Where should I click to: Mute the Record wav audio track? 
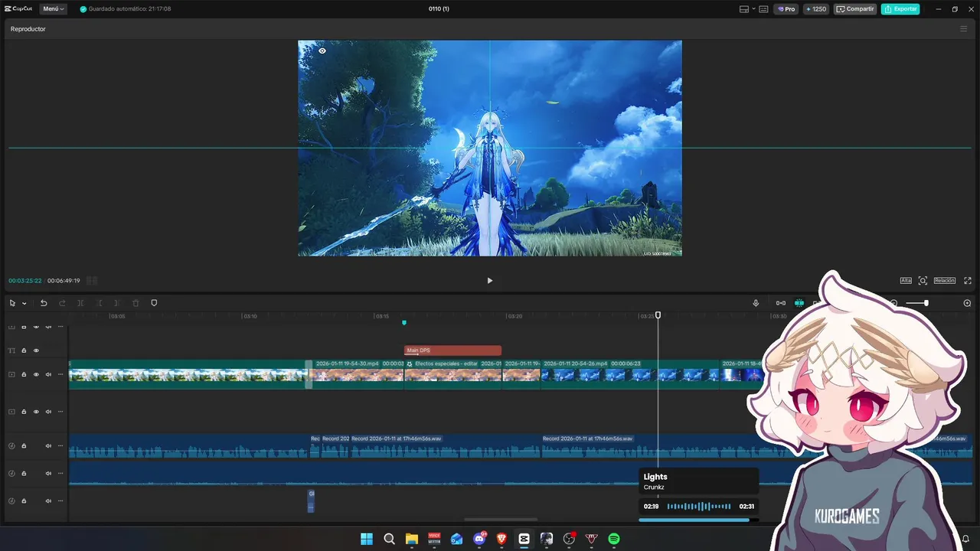tap(48, 446)
